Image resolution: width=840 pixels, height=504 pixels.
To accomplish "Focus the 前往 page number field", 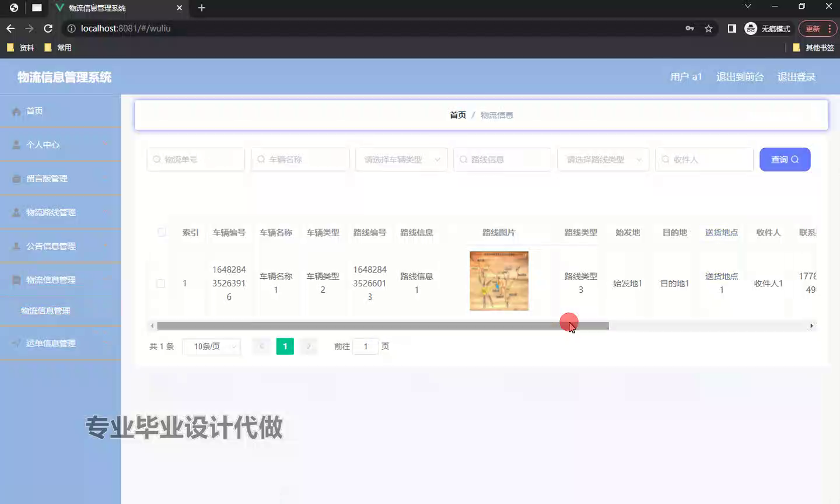I will click(x=366, y=346).
